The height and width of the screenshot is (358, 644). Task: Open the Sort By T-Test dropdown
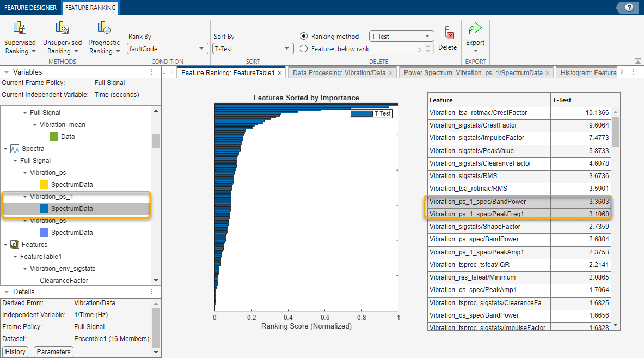click(253, 48)
